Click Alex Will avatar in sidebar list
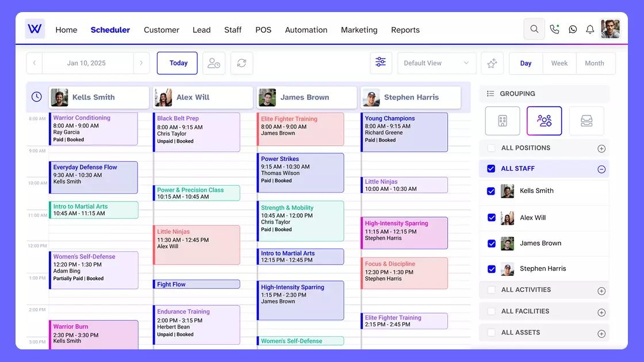Viewport: 644px width, 362px height. point(507,218)
